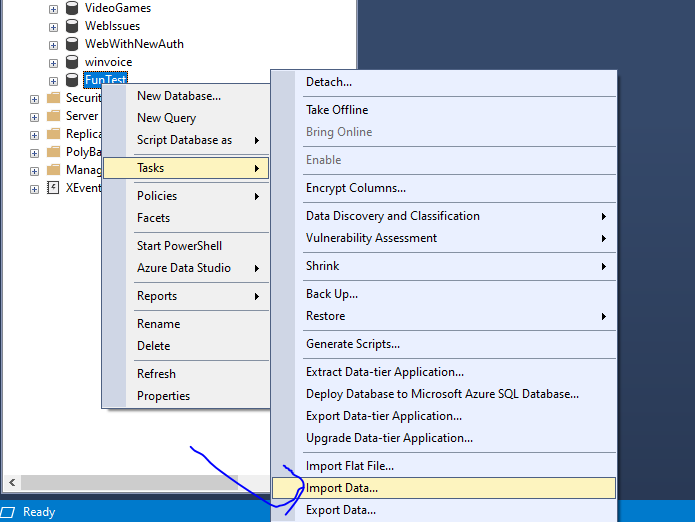Expand the Security folder node
Image resolution: width=695 pixels, height=522 pixels.
click(35, 99)
